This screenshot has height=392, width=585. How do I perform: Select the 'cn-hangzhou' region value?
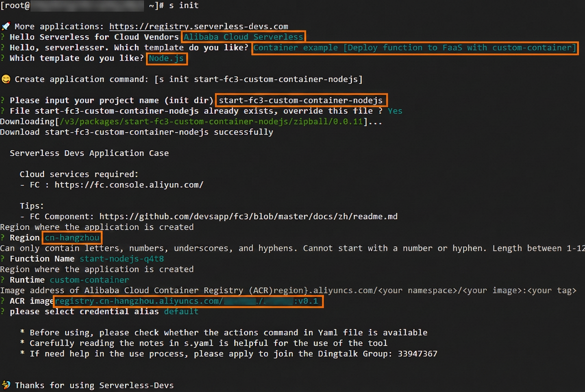point(72,238)
